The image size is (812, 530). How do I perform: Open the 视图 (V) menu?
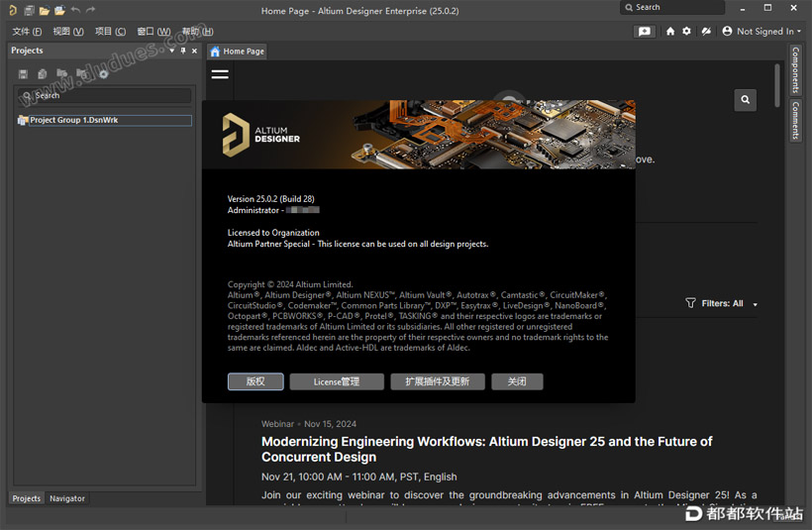(68, 32)
